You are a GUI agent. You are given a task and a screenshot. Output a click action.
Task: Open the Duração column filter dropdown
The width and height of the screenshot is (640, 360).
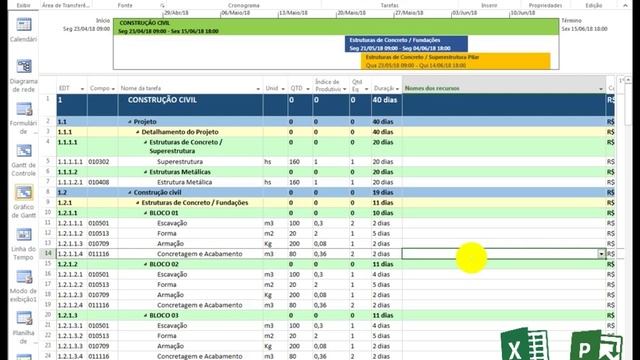(397, 89)
